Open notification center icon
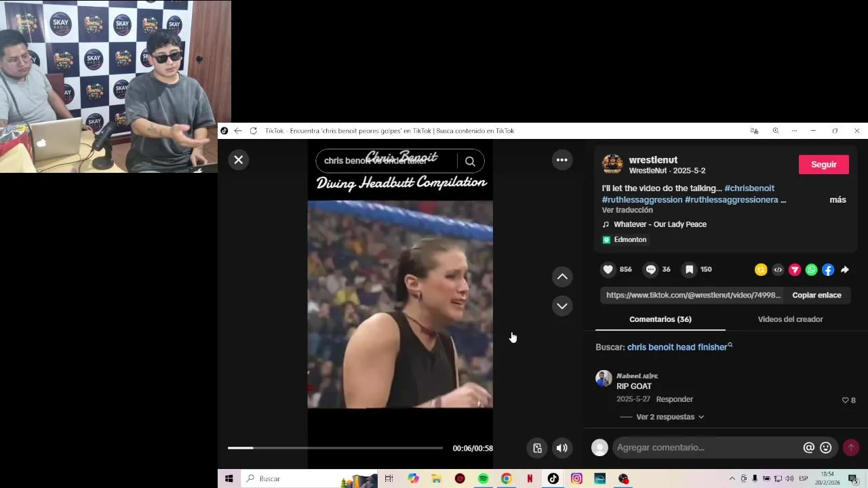This screenshot has height=488, width=868. (x=853, y=479)
